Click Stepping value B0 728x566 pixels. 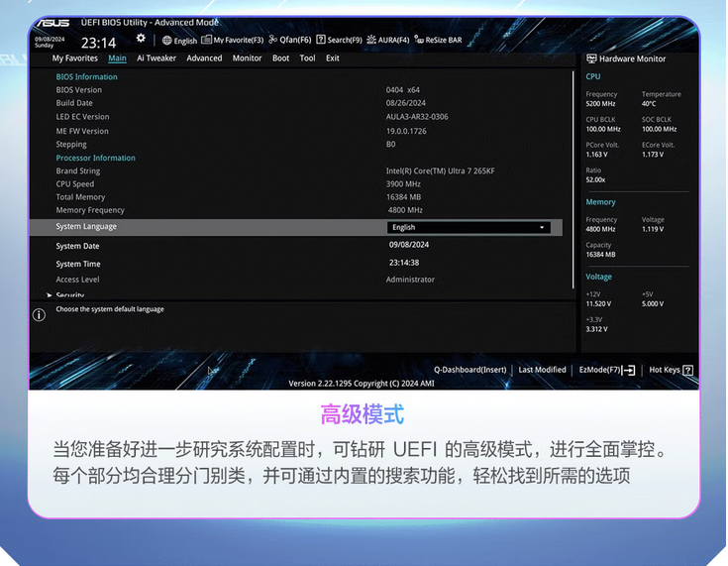tap(391, 144)
